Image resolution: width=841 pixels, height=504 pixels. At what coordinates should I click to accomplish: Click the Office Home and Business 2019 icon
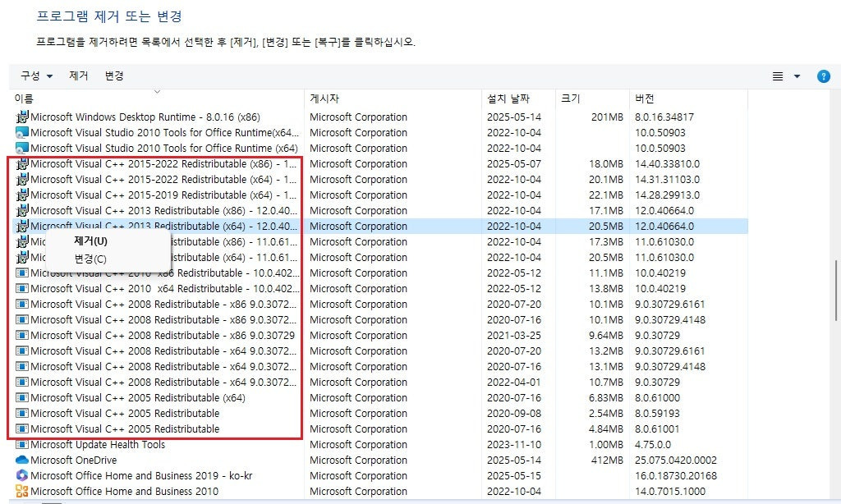[x=22, y=475]
